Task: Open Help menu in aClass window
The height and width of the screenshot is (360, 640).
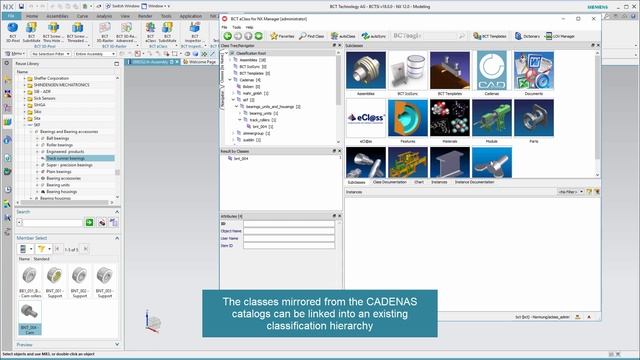Action: 249,27
